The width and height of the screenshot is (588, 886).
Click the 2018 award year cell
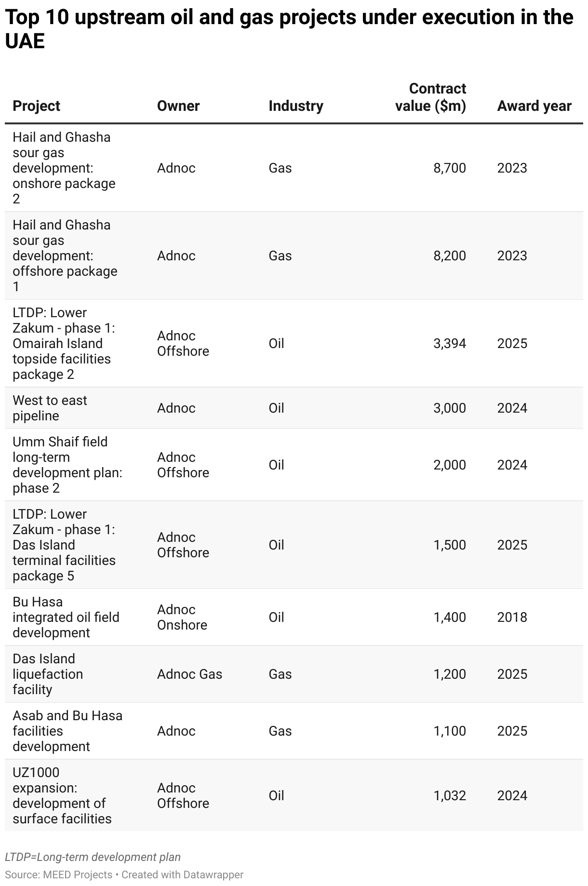click(512, 617)
